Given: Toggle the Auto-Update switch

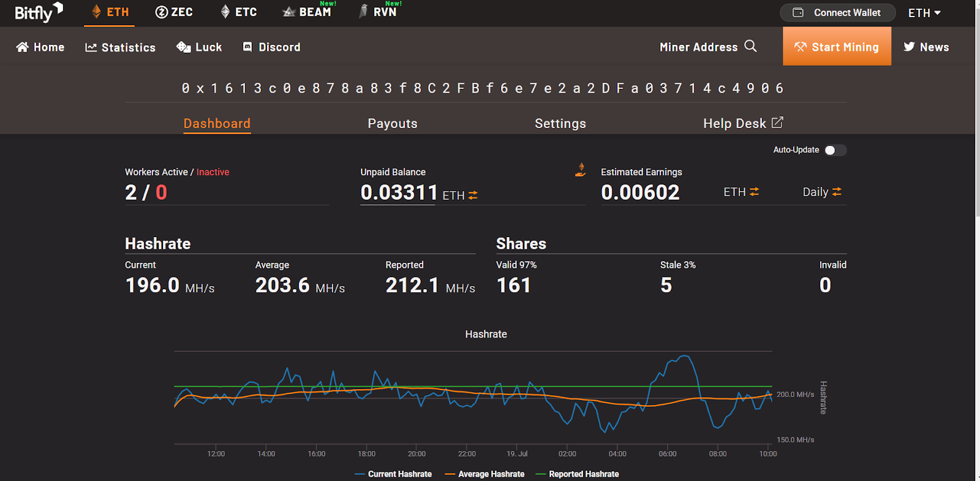Looking at the screenshot, I should click(x=835, y=150).
